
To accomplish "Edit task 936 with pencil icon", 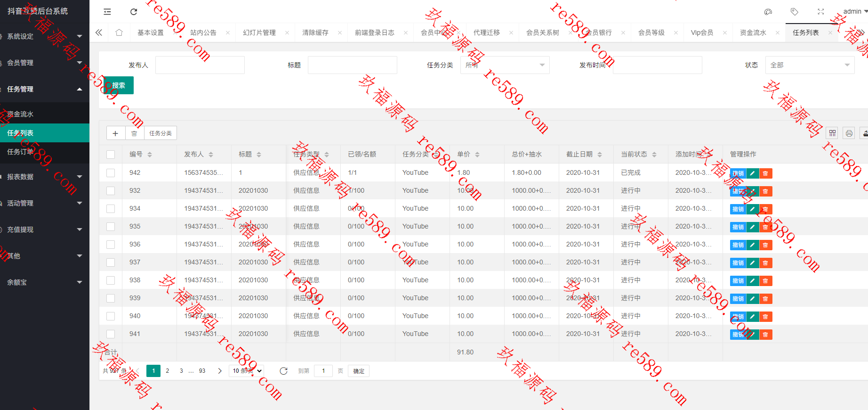I will [x=753, y=245].
